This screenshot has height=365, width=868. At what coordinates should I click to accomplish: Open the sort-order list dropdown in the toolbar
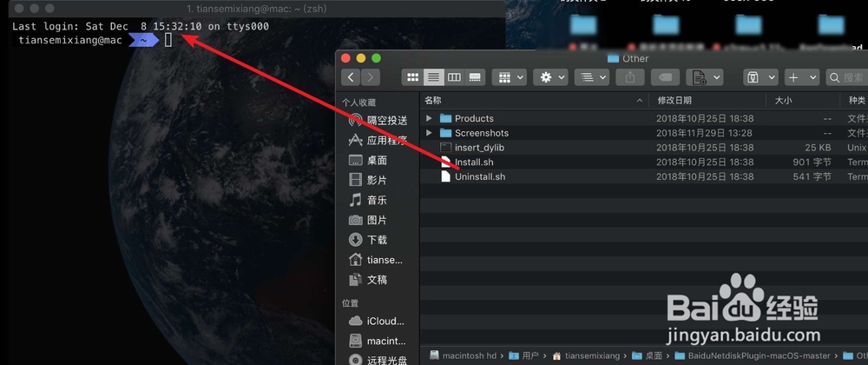click(592, 77)
